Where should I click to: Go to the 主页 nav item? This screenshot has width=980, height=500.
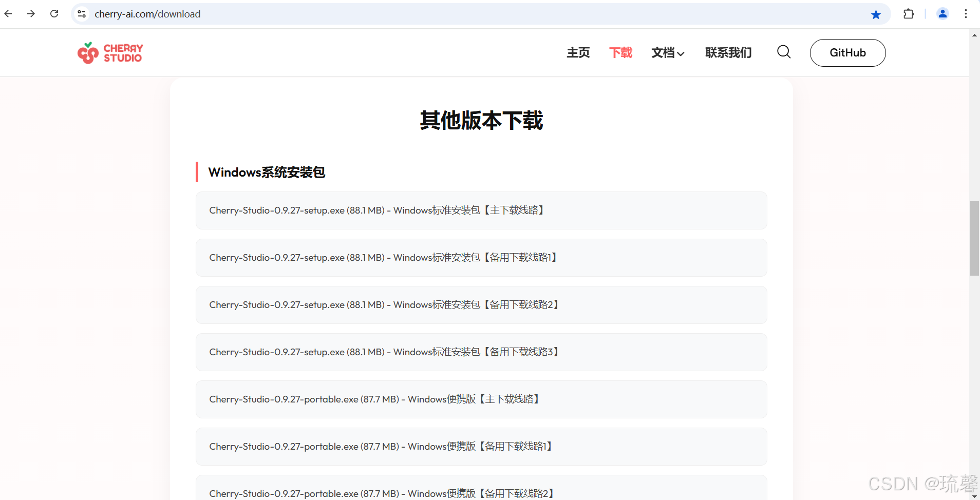578,53
